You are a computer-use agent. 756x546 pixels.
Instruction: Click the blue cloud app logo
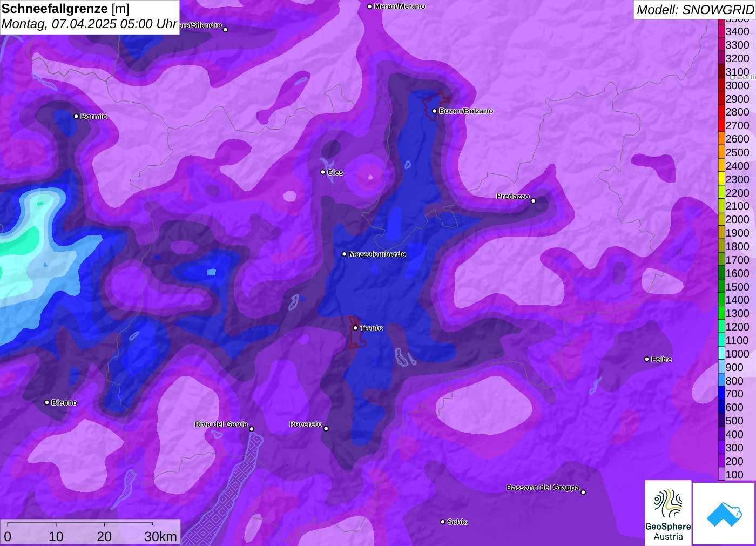[x=724, y=514]
